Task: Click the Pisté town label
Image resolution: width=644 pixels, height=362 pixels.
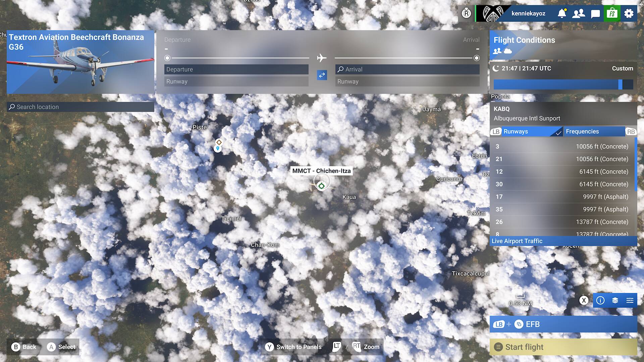Action: [x=200, y=127]
